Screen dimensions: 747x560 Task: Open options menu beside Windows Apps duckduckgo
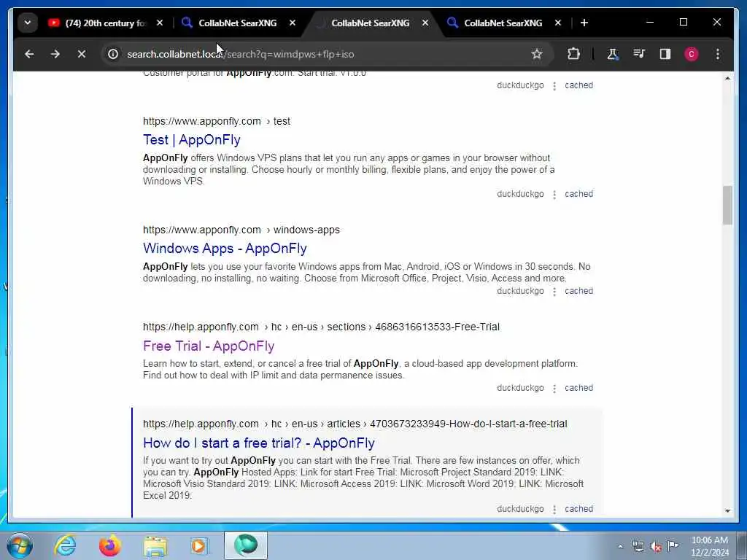(554, 292)
